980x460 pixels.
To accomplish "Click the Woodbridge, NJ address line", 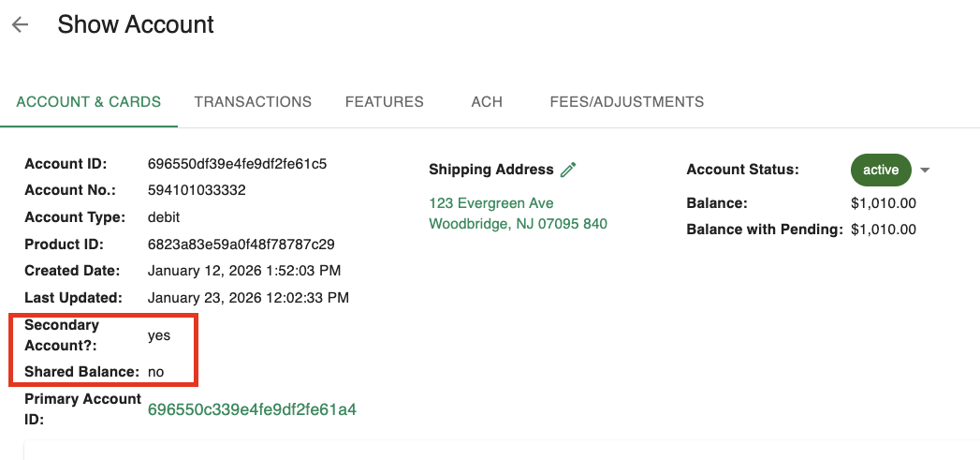I will coord(518,224).
